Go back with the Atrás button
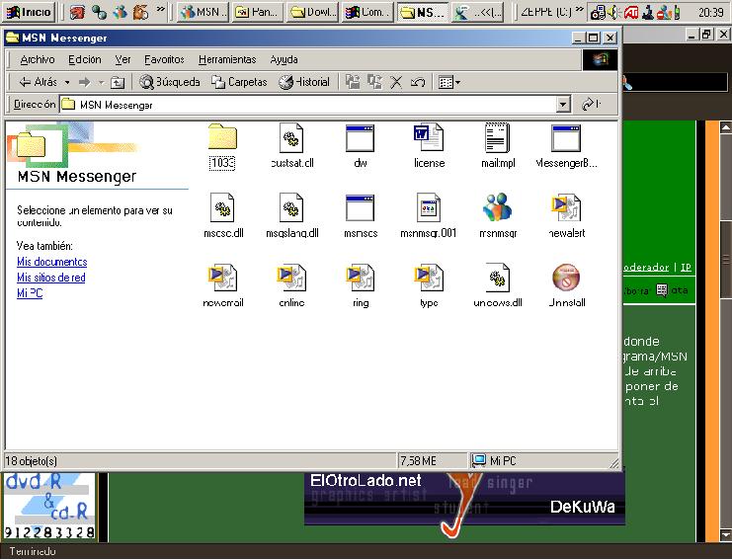Screen dimensions: 732x560 coord(38,82)
